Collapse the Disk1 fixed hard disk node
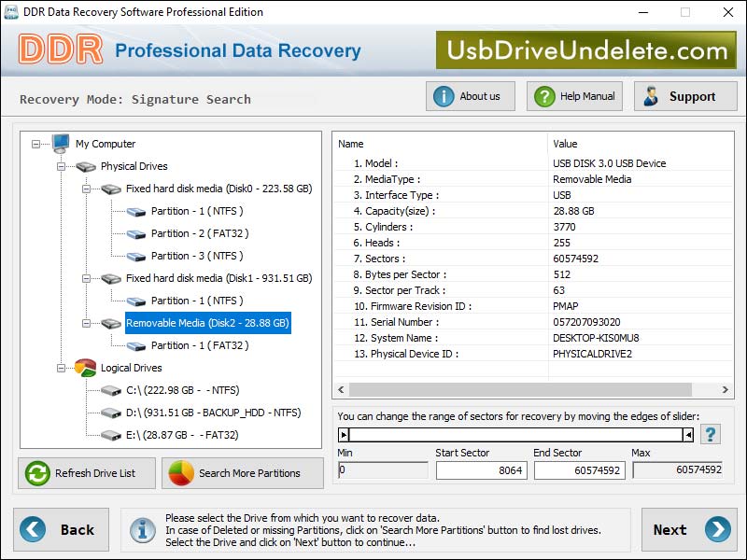The height and width of the screenshot is (560, 747). (x=86, y=278)
